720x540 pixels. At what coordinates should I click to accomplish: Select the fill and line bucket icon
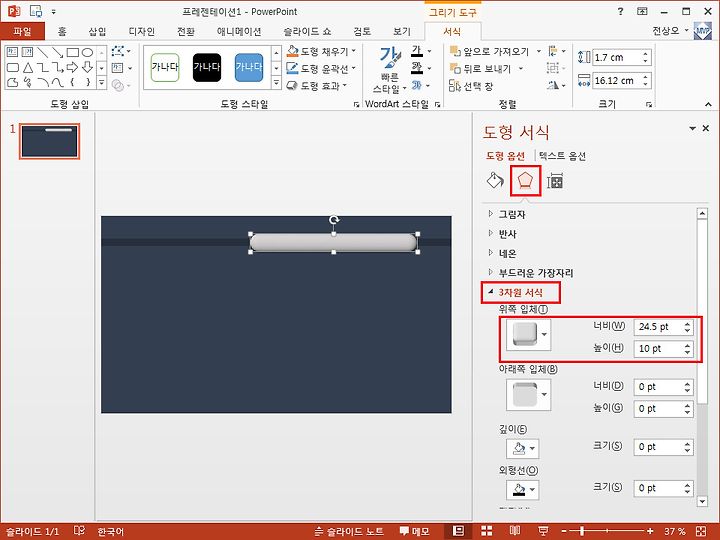pos(495,180)
